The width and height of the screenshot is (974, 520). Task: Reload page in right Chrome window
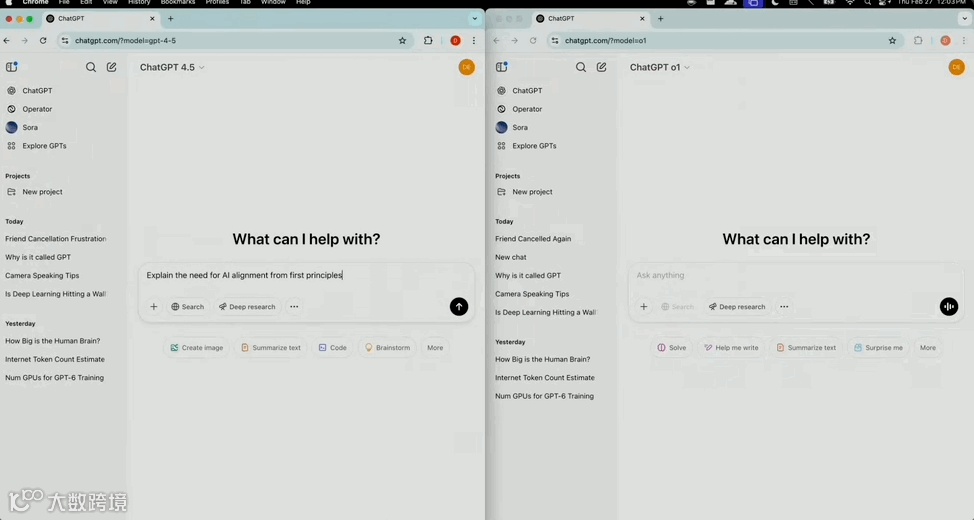[533, 40]
